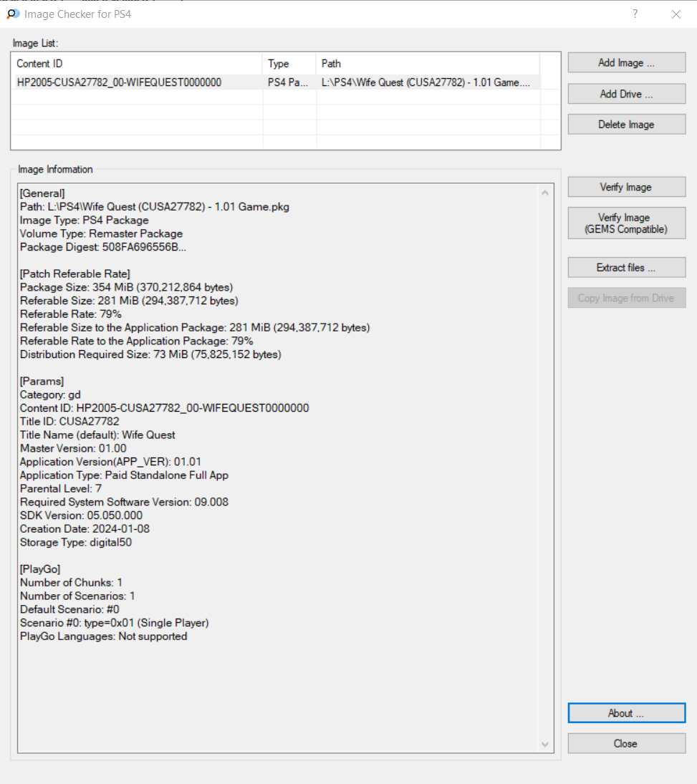Click the [Patch Referable Rate] heading

(x=75, y=274)
